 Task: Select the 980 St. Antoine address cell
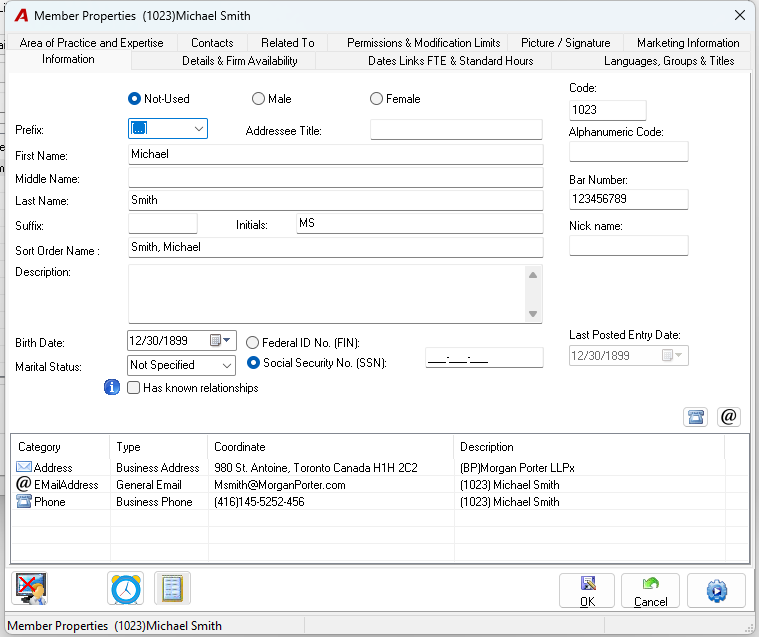click(331, 468)
